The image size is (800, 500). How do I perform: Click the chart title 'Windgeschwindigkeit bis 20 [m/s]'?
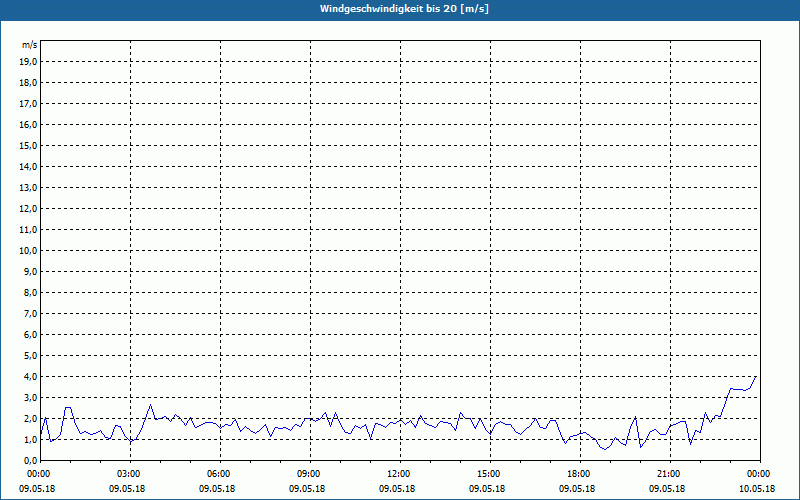404,9
